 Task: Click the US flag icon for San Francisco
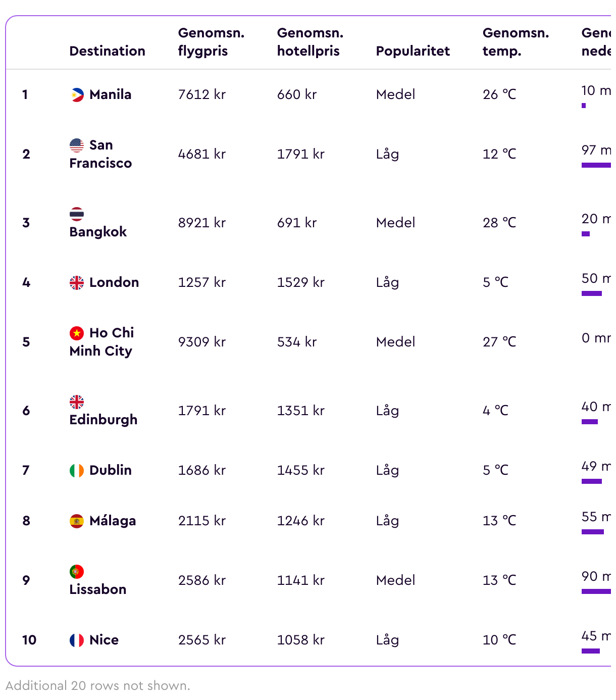(77, 145)
